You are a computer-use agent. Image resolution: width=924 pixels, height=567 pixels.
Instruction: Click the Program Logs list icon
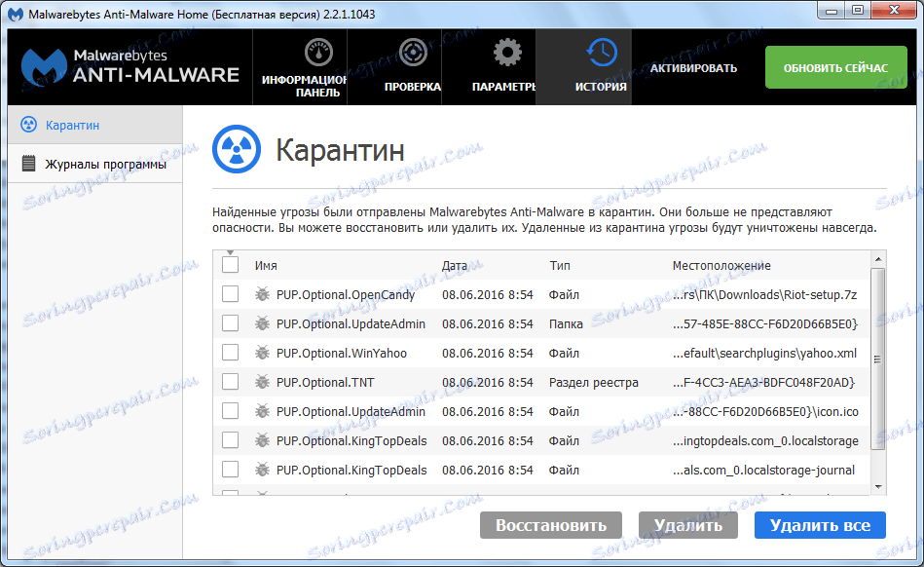[x=28, y=164]
